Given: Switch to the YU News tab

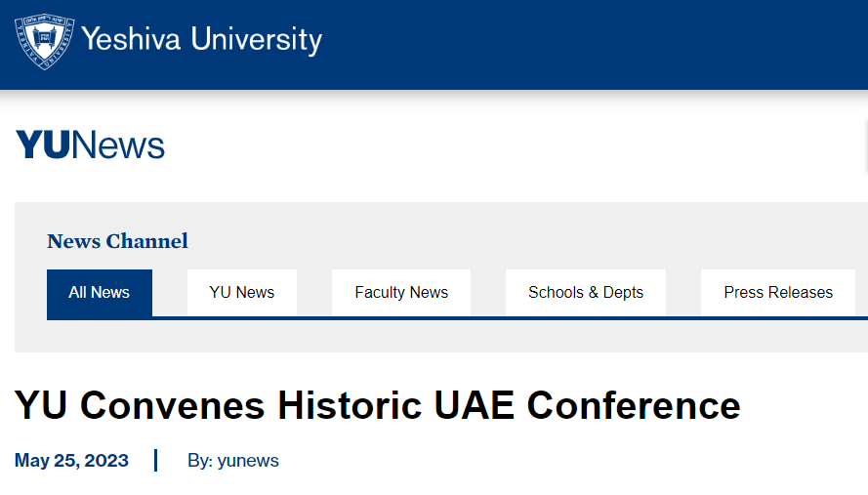Looking at the screenshot, I should tap(242, 292).
